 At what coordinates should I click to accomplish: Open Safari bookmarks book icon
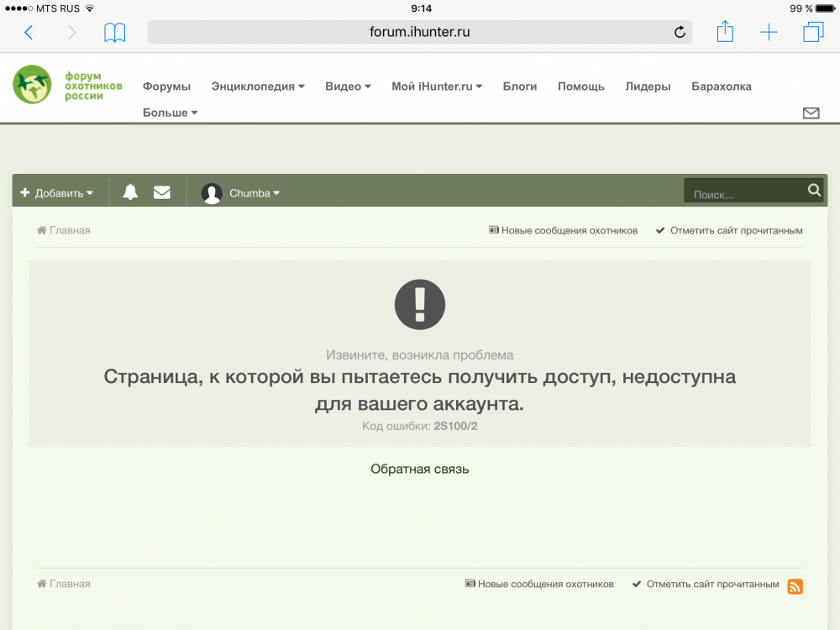pos(114,33)
